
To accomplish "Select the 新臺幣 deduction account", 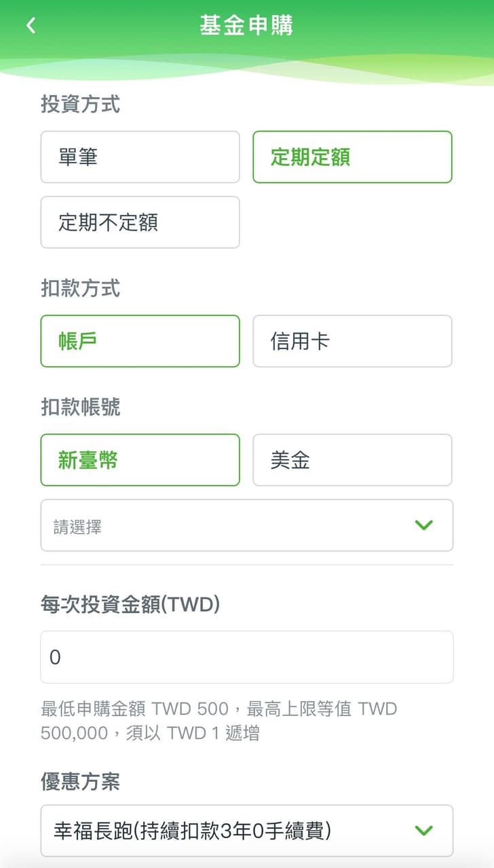I will 140,460.
